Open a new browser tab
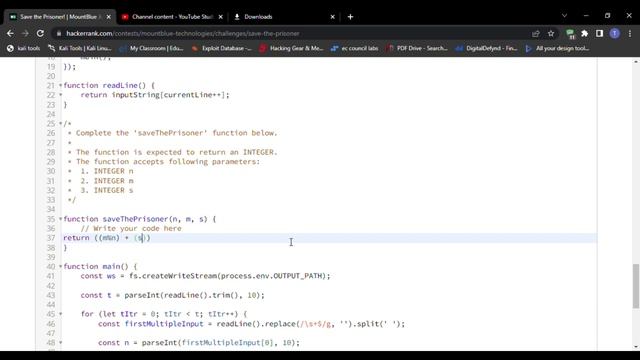The image size is (640, 360). point(350,17)
